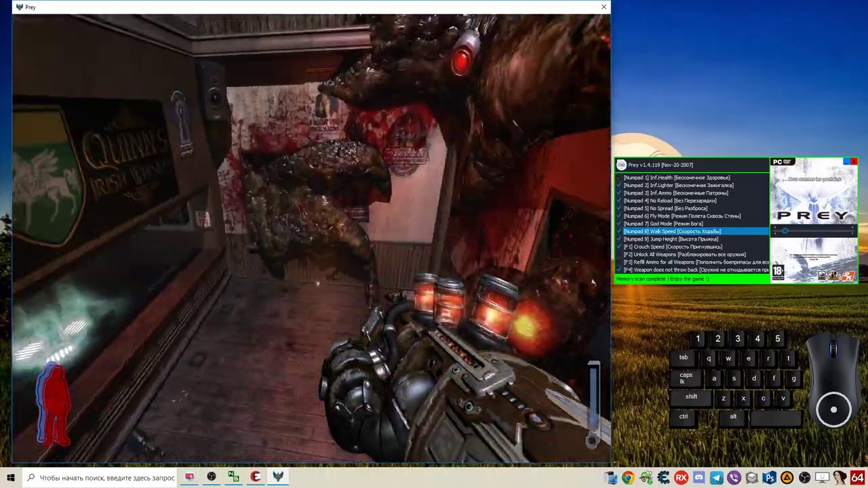This screenshot has height=488, width=868.
Task: Toggle Numpad 4 No Reload checkbox
Action: click(x=619, y=201)
